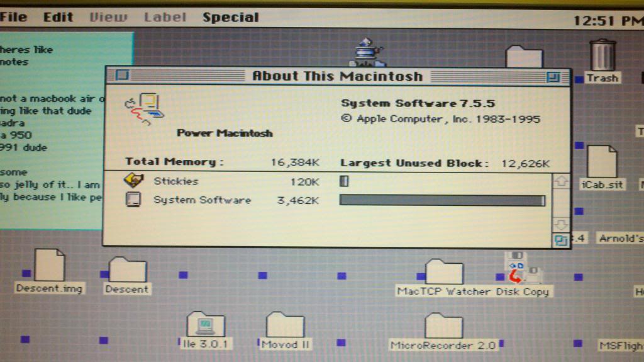644x362 pixels.
Task: Click the zoom box of About This Macintosh
Action: pos(553,77)
